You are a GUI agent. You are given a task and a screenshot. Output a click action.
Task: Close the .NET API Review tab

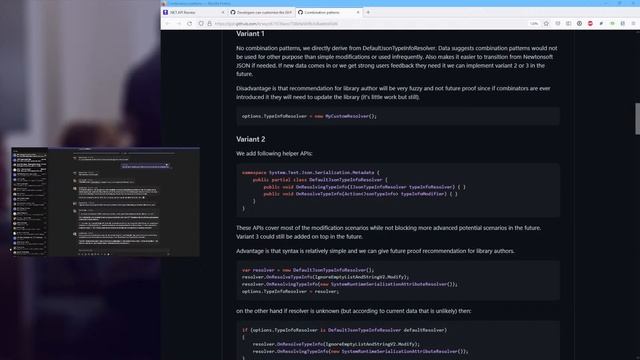223,12
